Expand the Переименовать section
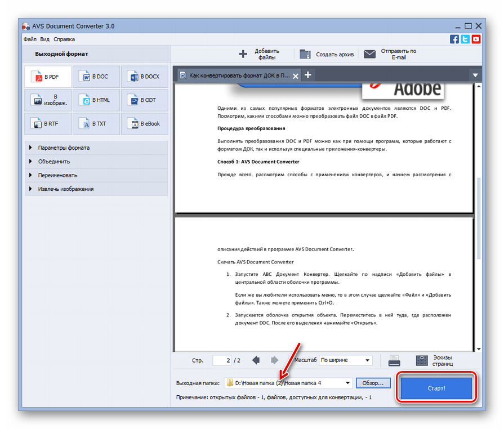Viewport: 504px width, 429px height. click(96, 175)
